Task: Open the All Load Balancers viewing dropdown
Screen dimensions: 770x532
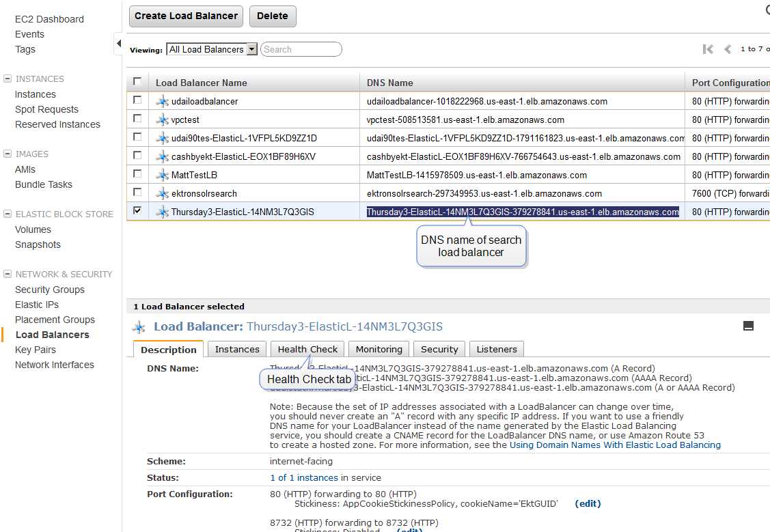Action: [x=212, y=49]
